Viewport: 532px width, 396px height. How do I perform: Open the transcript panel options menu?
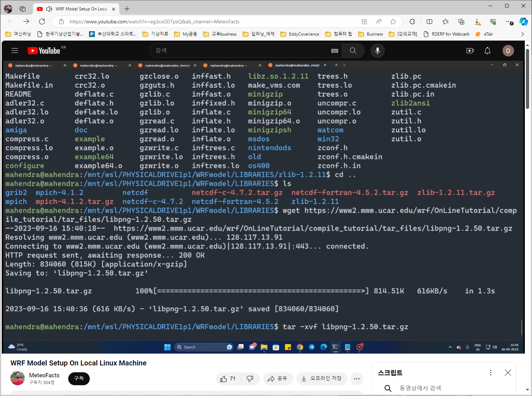click(491, 373)
